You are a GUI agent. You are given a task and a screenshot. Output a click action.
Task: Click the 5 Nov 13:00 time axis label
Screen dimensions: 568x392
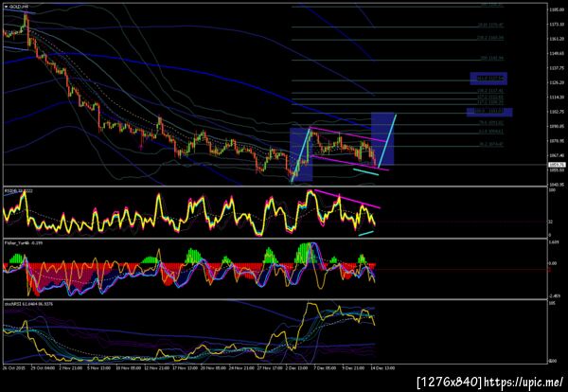99,367
